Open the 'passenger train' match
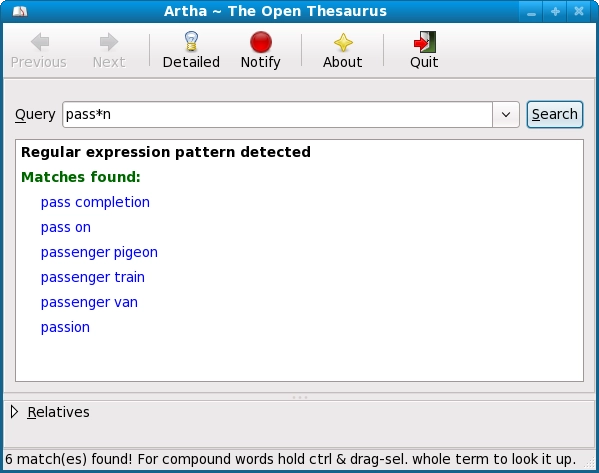Viewport: 599px width, 473px height. tap(92, 277)
